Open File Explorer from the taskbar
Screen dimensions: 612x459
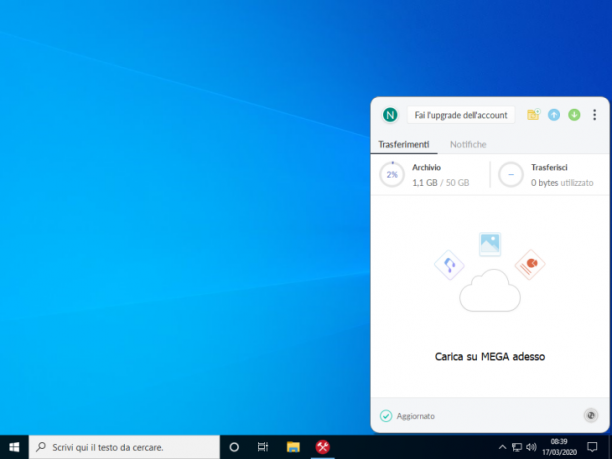click(x=293, y=447)
